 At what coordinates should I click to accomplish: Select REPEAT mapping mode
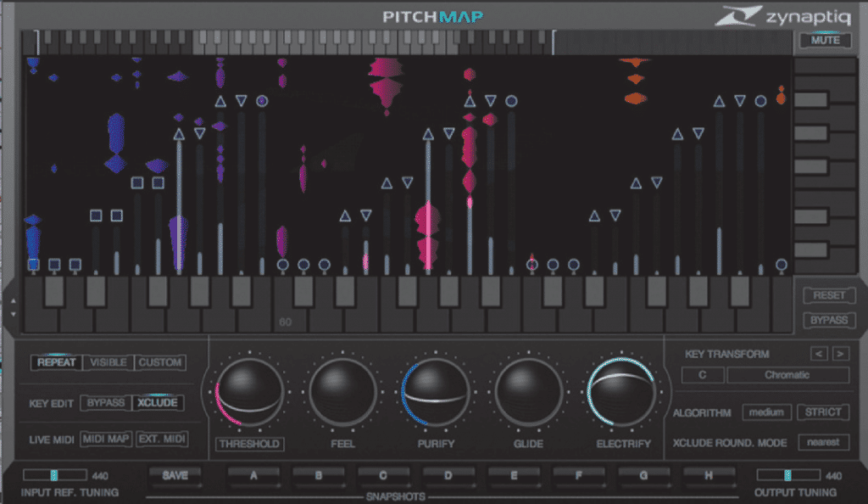[56, 362]
